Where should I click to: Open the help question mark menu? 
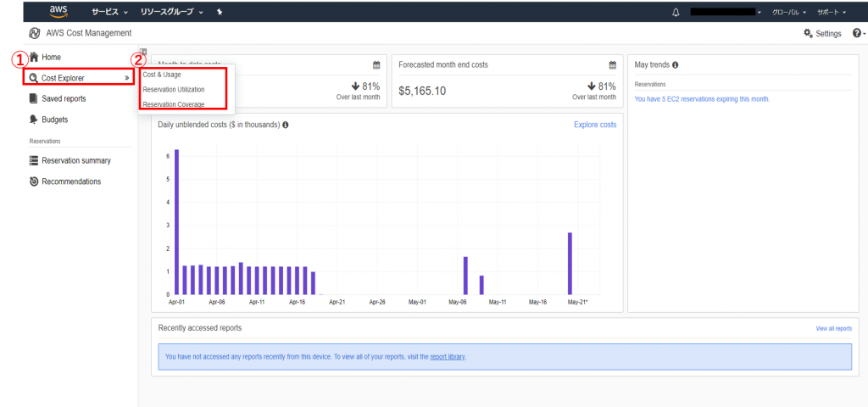(x=859, y=33)
